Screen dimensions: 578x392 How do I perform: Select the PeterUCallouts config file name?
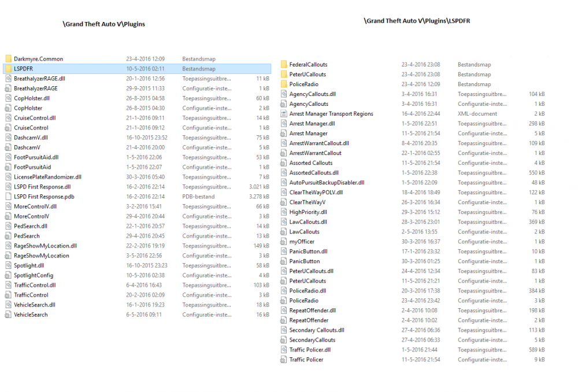click(x=308, y=280)
